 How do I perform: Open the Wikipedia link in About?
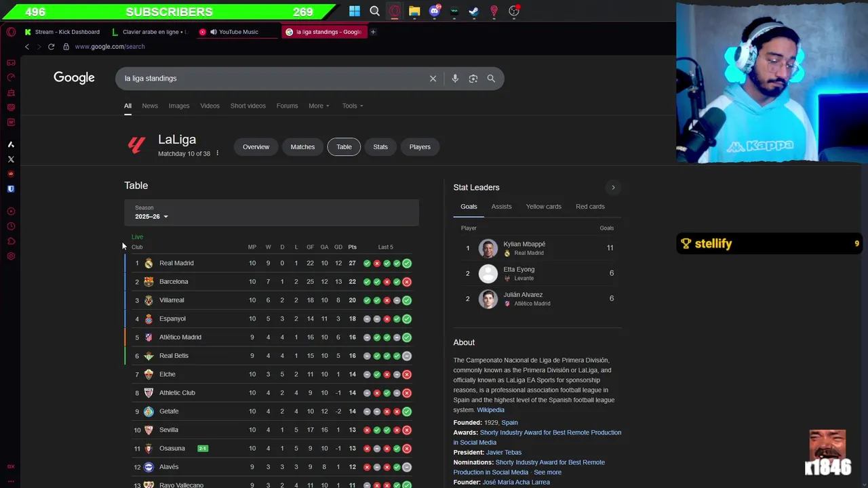coord(490,410)
